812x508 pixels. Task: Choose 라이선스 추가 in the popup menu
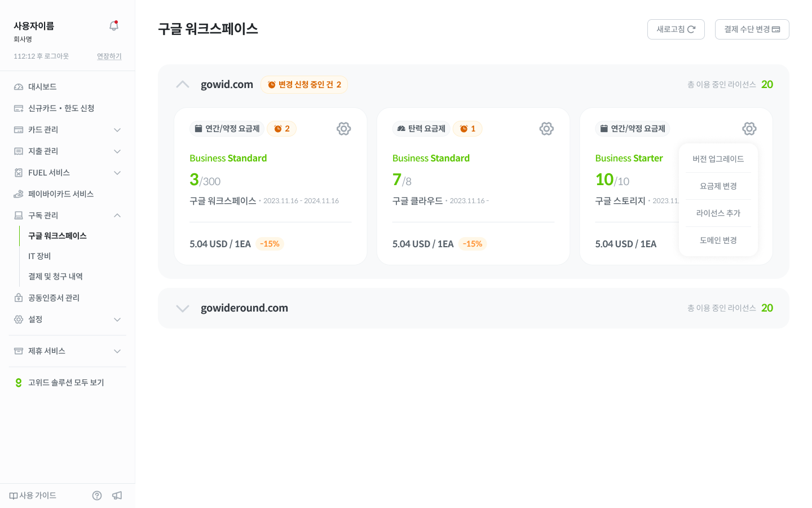718,213
